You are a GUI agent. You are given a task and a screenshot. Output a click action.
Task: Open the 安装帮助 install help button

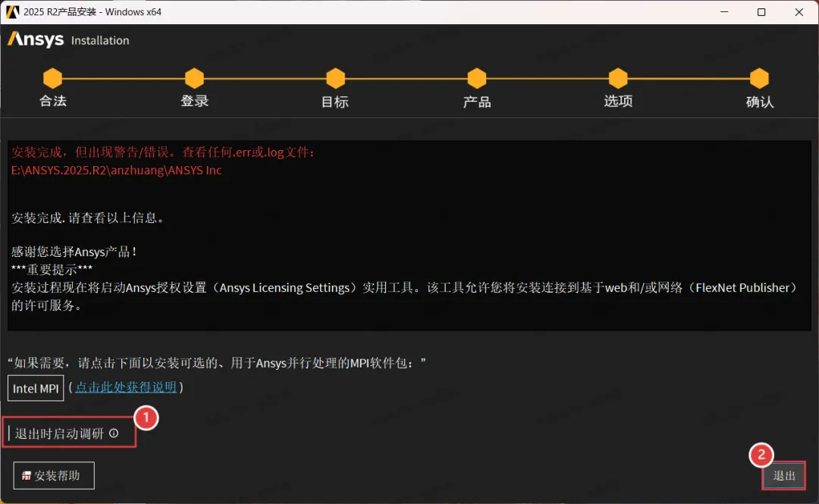pyautogui.click(x=54, y=476)
